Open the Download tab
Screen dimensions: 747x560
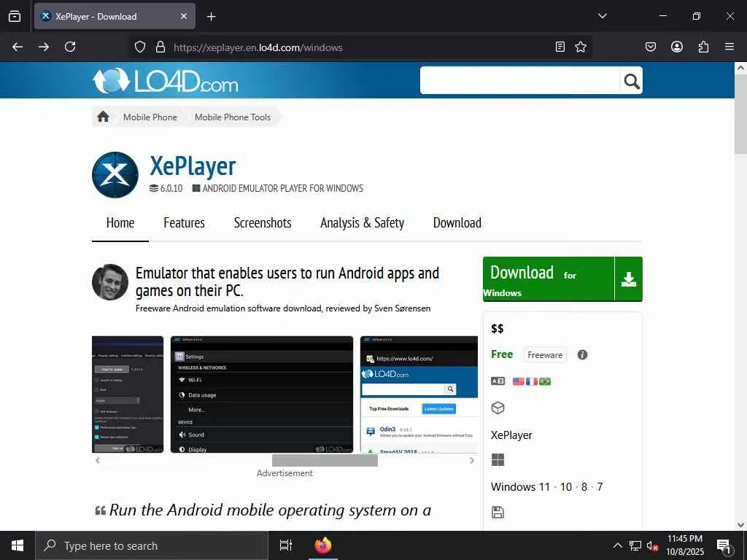click(457, 223)
